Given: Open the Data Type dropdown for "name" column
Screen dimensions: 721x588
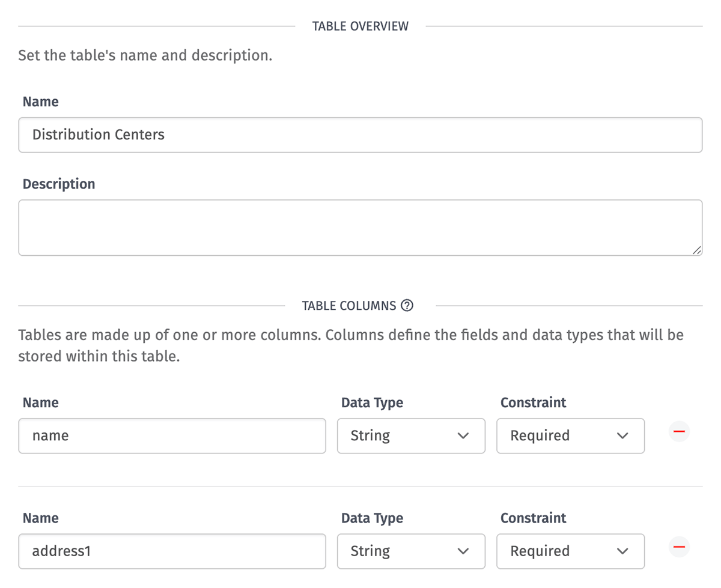Looking at the screenshot, I should 411,435.
